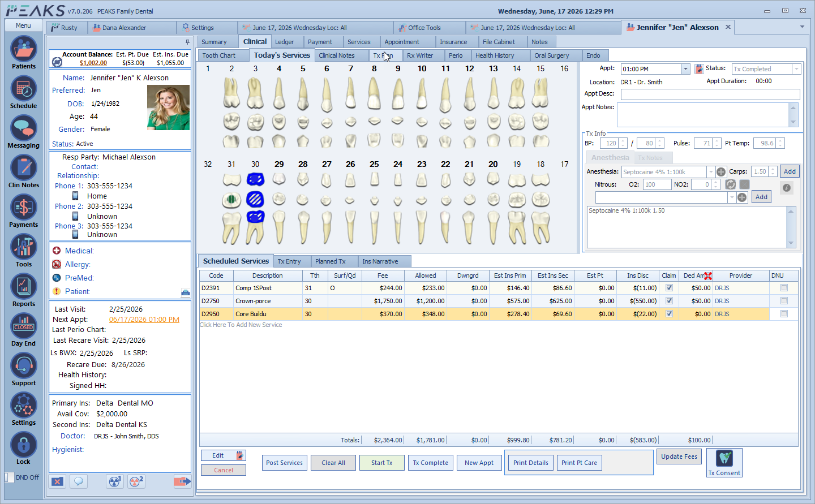Click the Next Appt 06/17/2026 link
815x504 pixels.
tap(144, 320)
